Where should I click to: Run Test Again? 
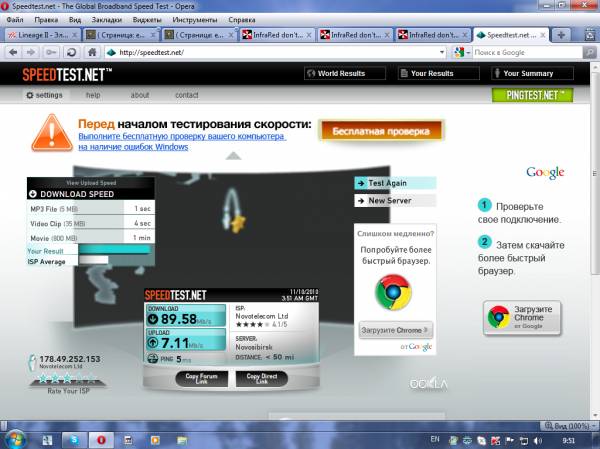click(395, 183)
